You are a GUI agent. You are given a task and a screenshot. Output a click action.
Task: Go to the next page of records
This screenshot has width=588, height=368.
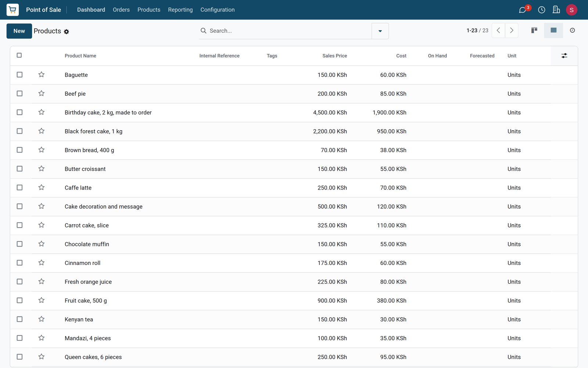(512, 31)
